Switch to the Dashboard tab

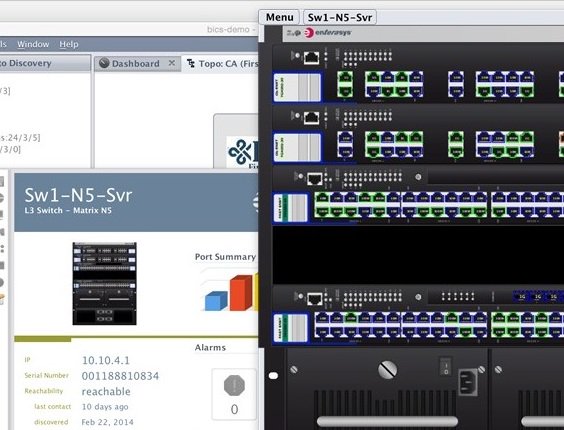point(135,64)
